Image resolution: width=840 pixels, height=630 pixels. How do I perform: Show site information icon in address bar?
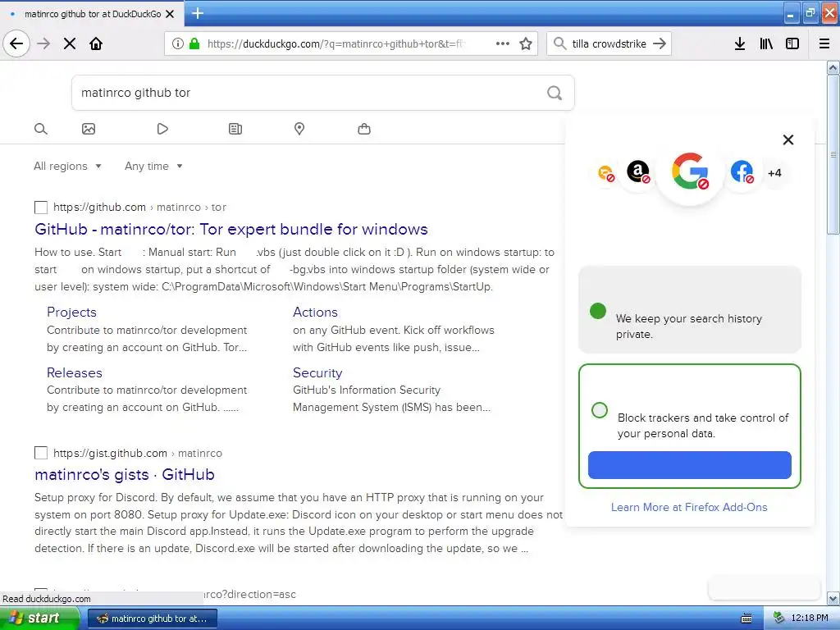178,43
